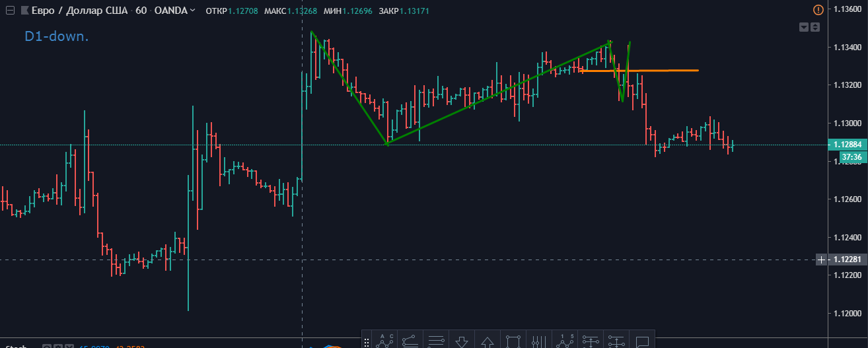Select the vertical lines drawing tool
Image resolution: width=868 pixels, height=348 pixels.
coord(538,341)
